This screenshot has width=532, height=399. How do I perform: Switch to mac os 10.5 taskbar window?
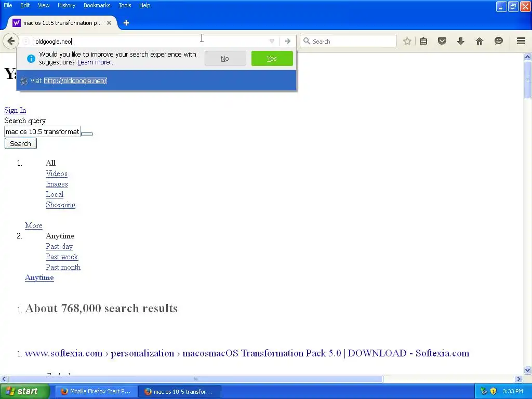pyautogui.click(x=180, y=392)
